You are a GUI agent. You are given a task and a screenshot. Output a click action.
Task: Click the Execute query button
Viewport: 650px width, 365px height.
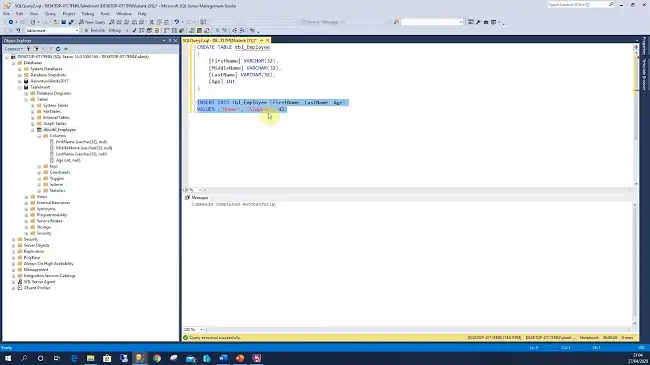point(95,30)
